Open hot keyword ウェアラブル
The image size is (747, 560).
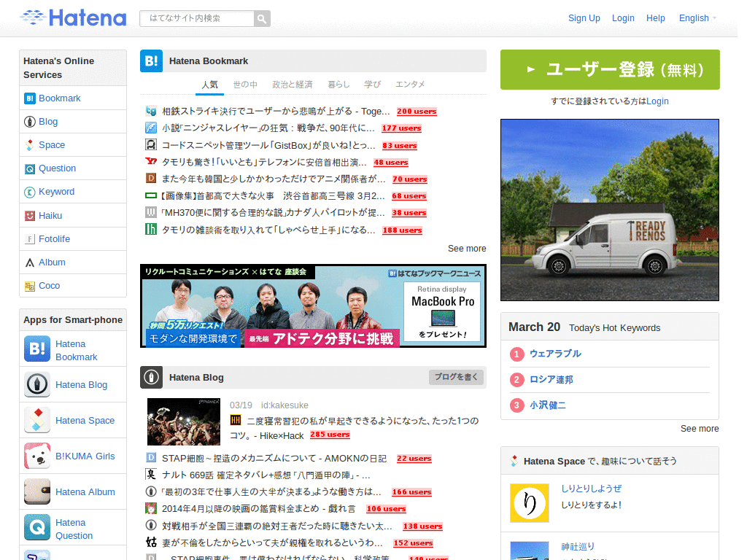tap(555, 354)
